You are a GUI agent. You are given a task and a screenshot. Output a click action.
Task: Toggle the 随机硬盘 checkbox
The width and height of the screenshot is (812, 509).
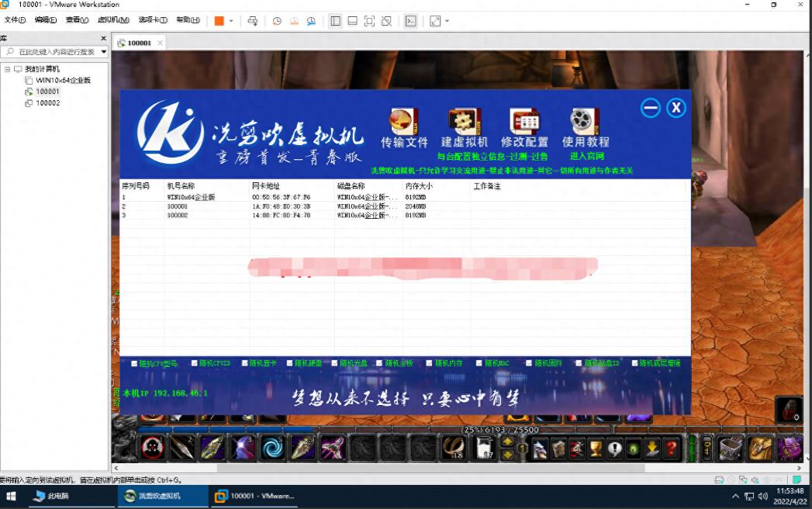290,363
